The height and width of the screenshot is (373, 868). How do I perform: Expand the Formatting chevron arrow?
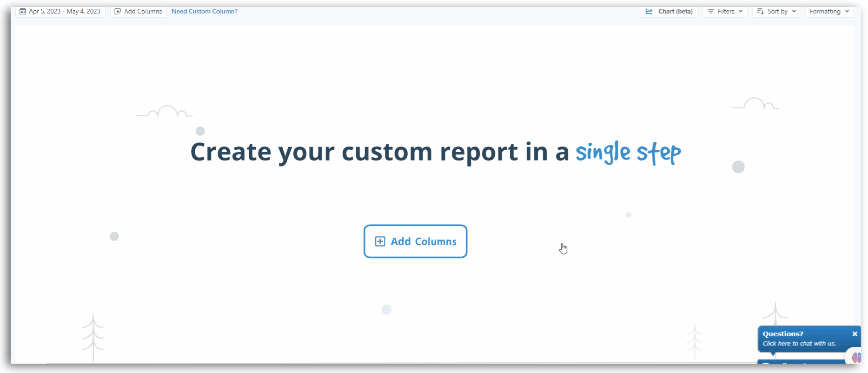(x=847, y=12)
